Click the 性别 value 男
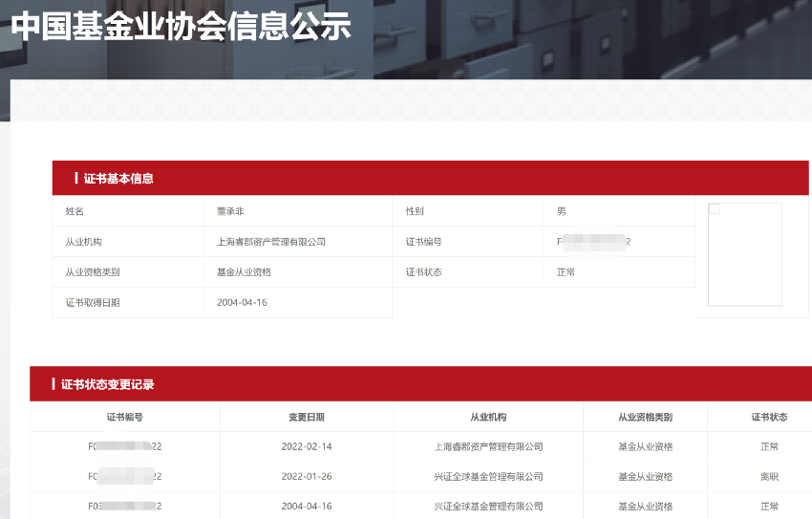The width and height of the screenshot is (812, 519). [x=561, y=211]
